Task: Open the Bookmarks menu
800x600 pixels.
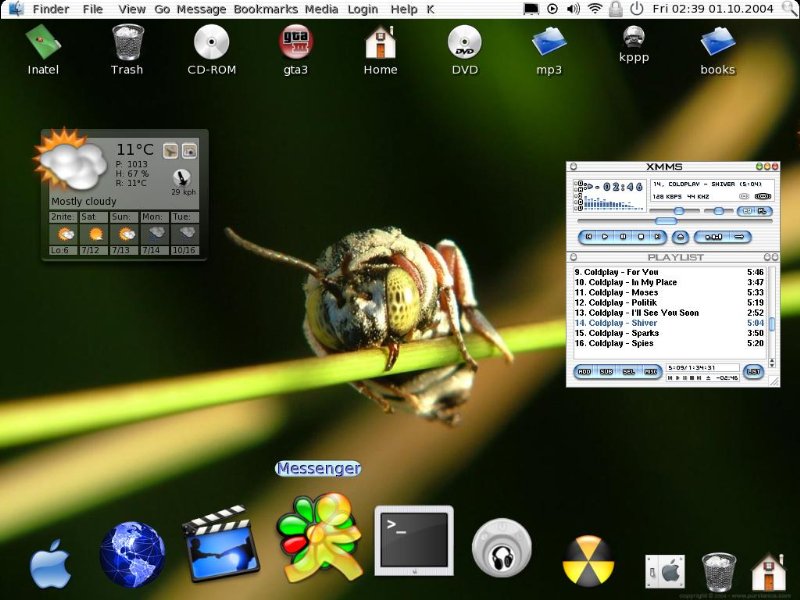Action: point(266,9)
